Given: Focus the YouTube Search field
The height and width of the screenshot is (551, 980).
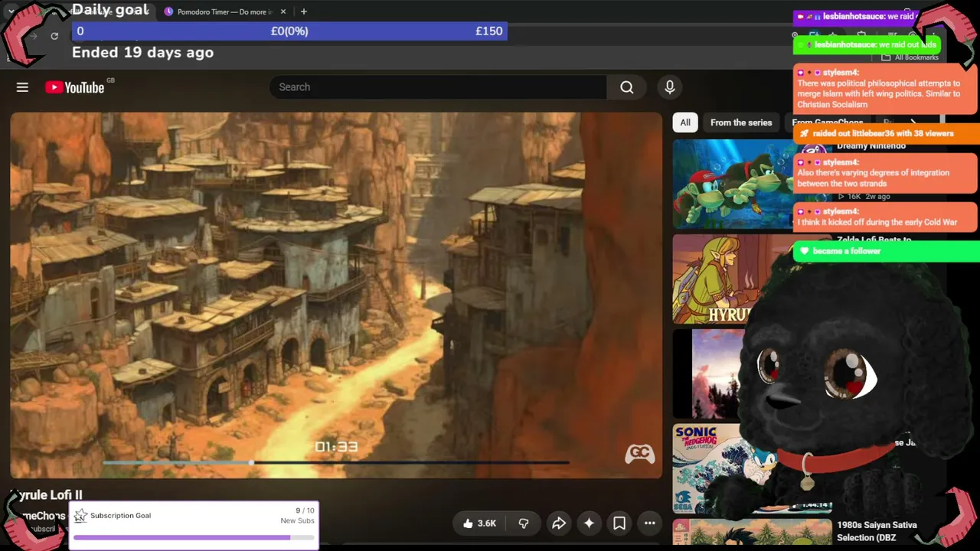Looking at the screenshot, I should [438, 87].
